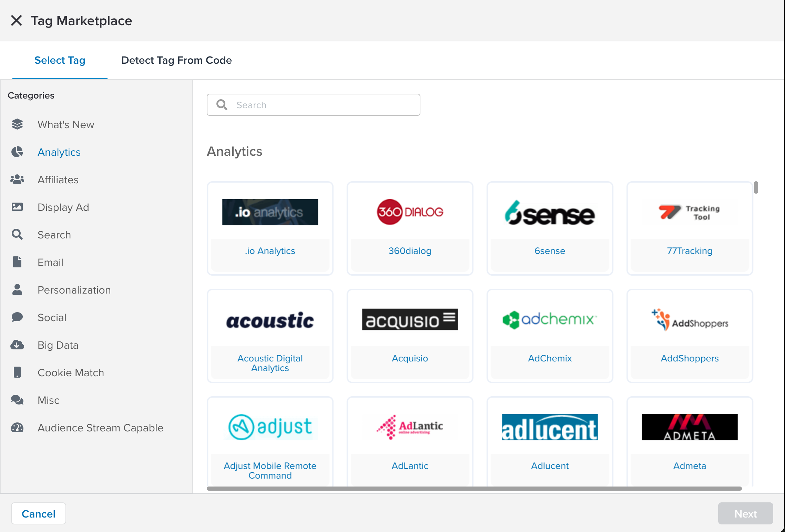Open the AdChemix tag link

pos(550,358)
